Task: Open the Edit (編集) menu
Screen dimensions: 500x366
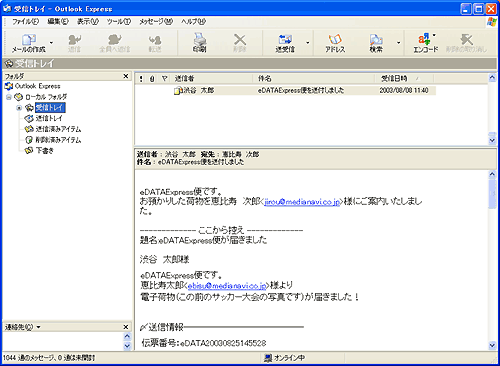Action: [x=58, y=22]
